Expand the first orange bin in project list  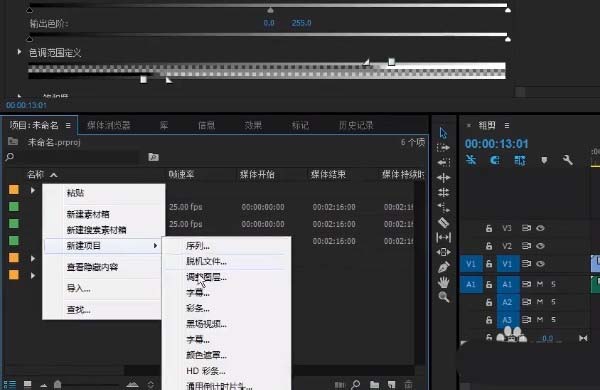point(33,190)
